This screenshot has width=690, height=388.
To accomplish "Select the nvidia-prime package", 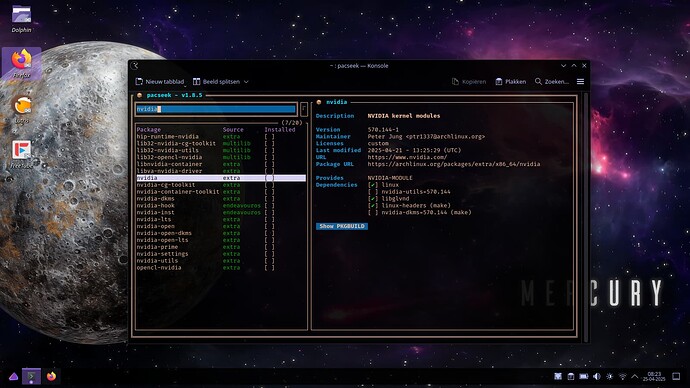I will tap(221, 247).
